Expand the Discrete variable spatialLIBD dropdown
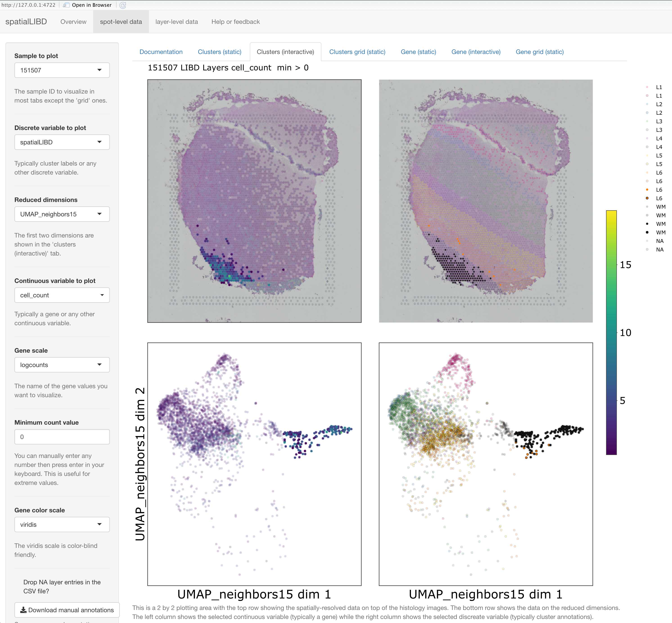The width and height of the screenshot is (672, 623). tap(62, 142)
